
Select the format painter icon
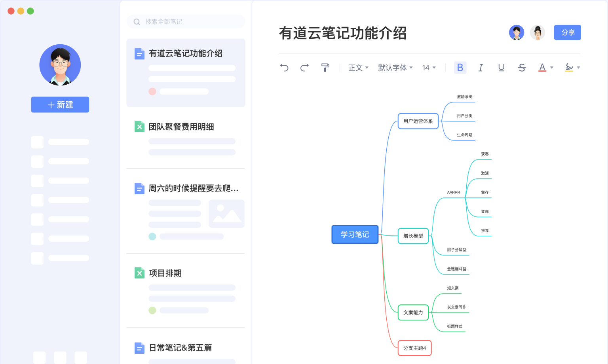click(x=325, y=68)
